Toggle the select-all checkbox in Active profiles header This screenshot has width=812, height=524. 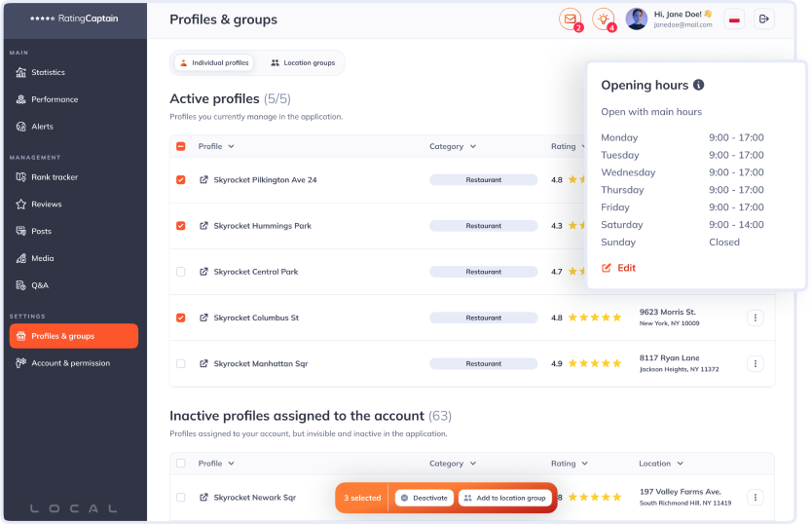coord(180,147)
